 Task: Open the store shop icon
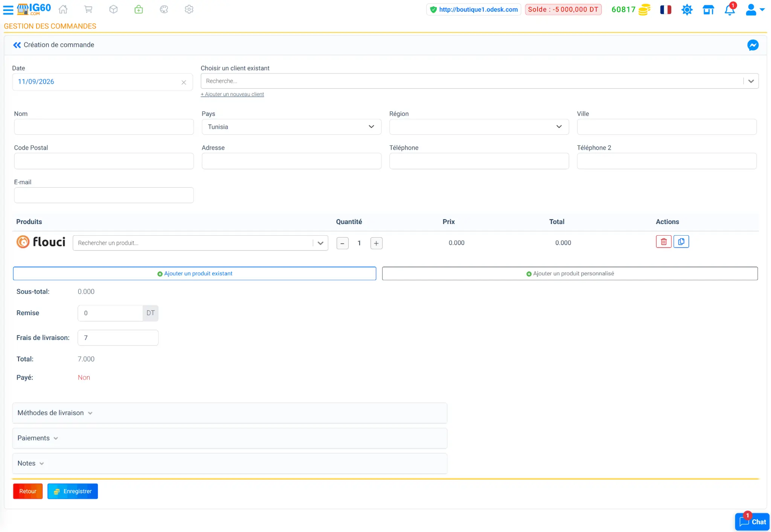click(709, 9)
